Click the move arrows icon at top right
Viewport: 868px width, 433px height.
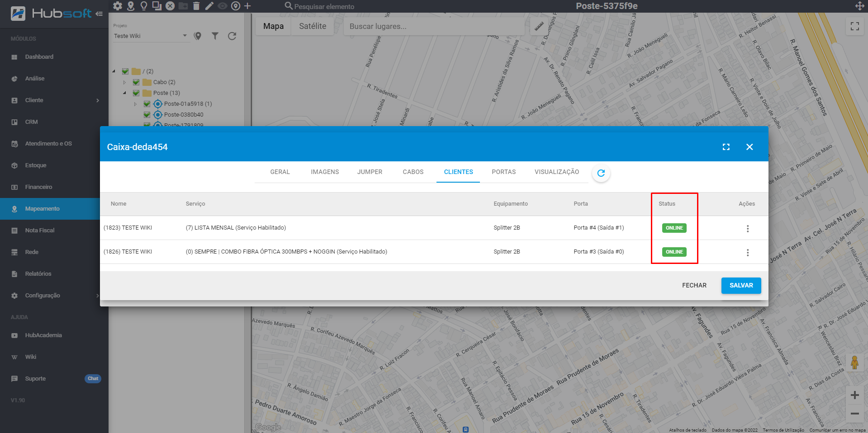pos(860,6)
